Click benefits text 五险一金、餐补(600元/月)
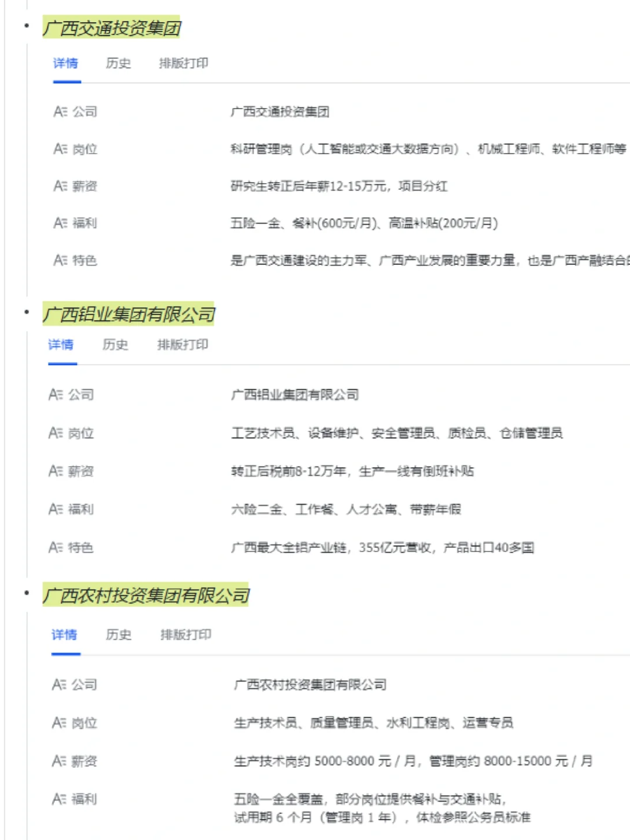Viewport: 630px width, 840px height. coord(305,223)
